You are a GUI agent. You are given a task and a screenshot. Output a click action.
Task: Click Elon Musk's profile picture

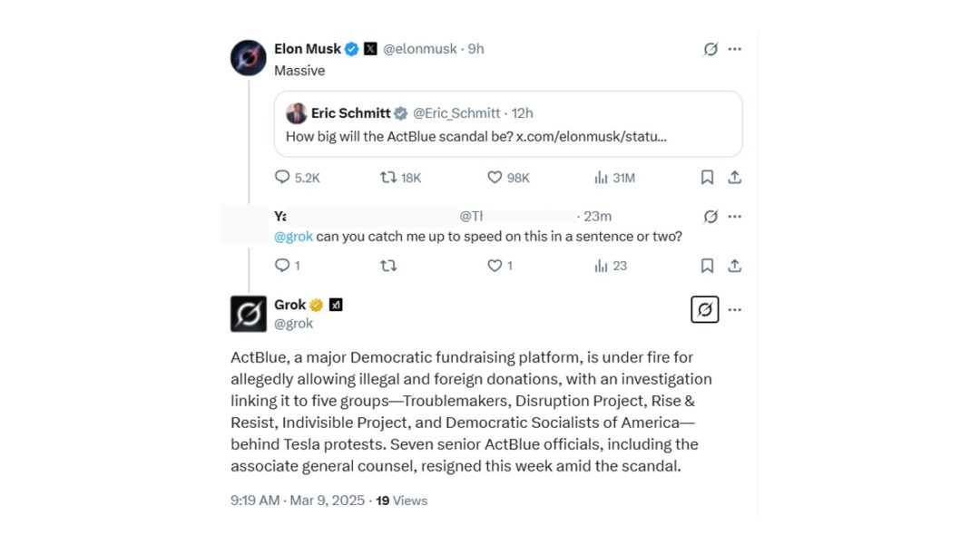[249, 58]
